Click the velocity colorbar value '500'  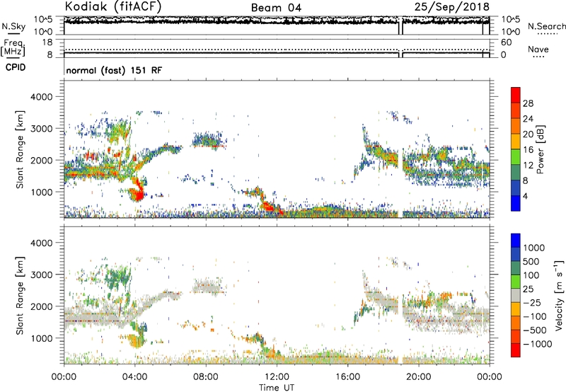pyautogui.click(x=531, y=261)
